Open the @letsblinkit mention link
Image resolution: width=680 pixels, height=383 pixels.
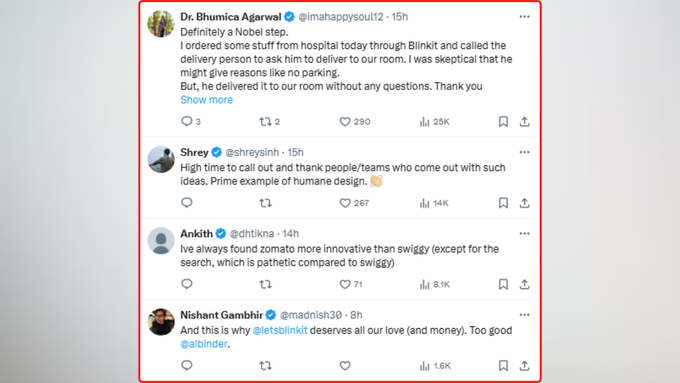tap(280, 330)
